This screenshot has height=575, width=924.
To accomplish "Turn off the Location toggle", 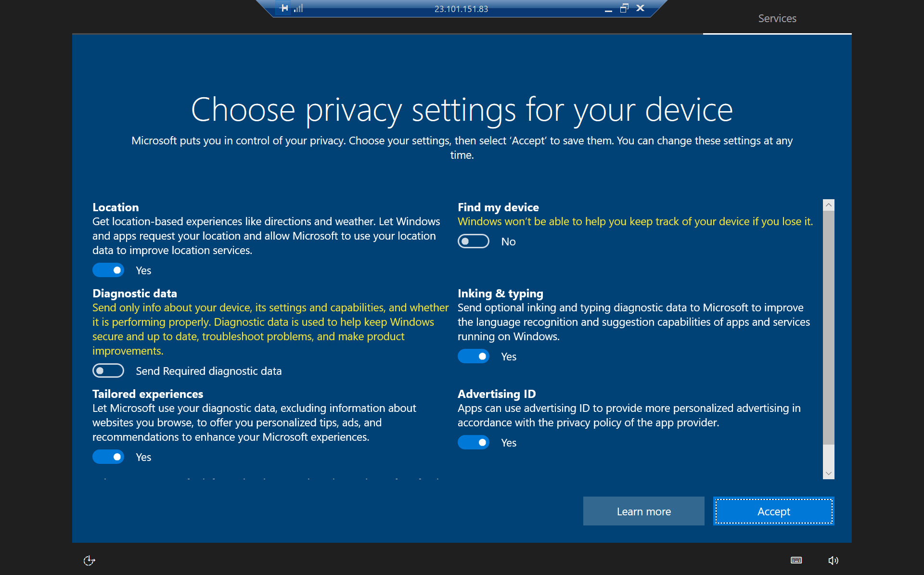I will (108, 270).
